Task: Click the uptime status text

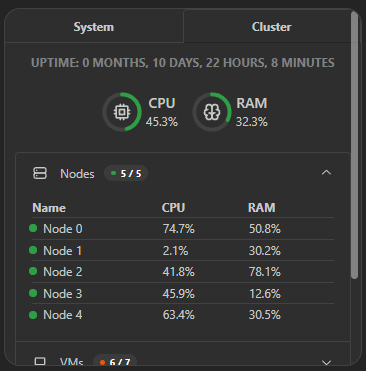Action: 183,63
